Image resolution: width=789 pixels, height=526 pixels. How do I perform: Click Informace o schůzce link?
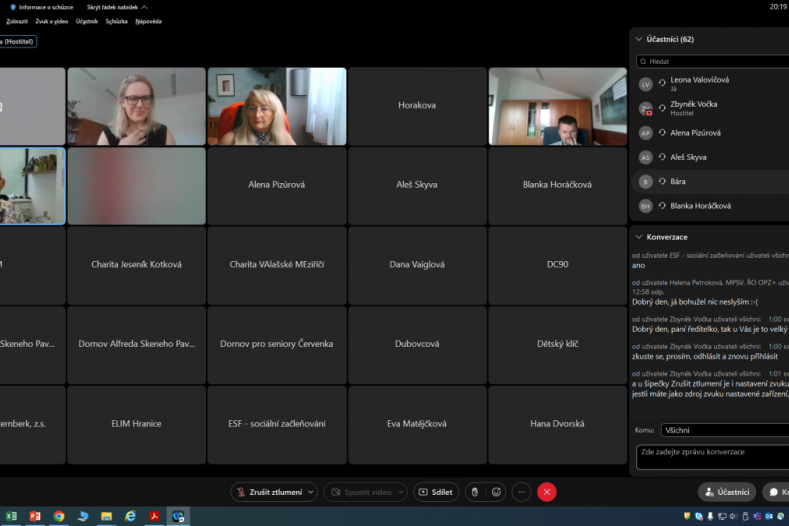click(x=46, y=7)
